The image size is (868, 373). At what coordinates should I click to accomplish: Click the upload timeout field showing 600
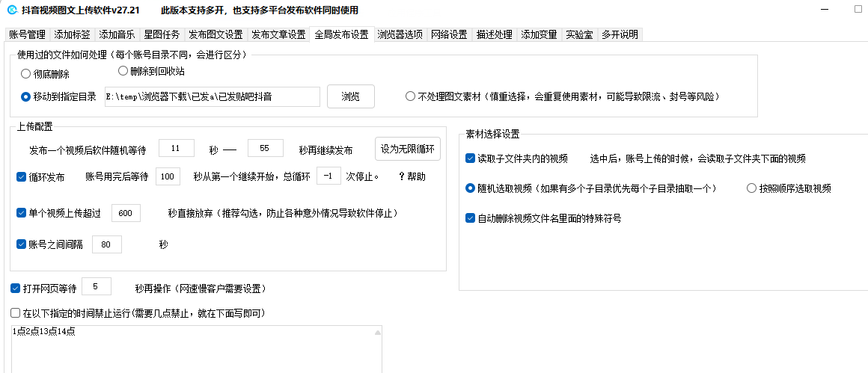[126, 213]
